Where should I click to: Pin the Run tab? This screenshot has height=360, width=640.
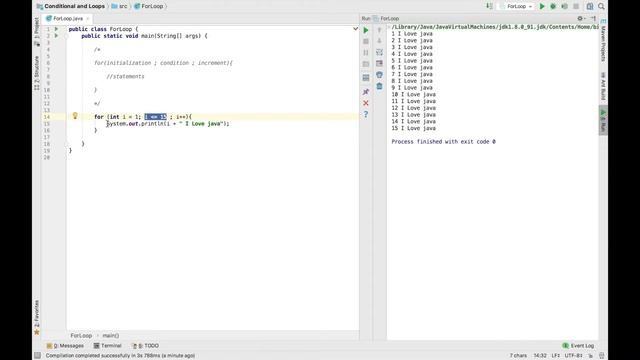point(366,91)
